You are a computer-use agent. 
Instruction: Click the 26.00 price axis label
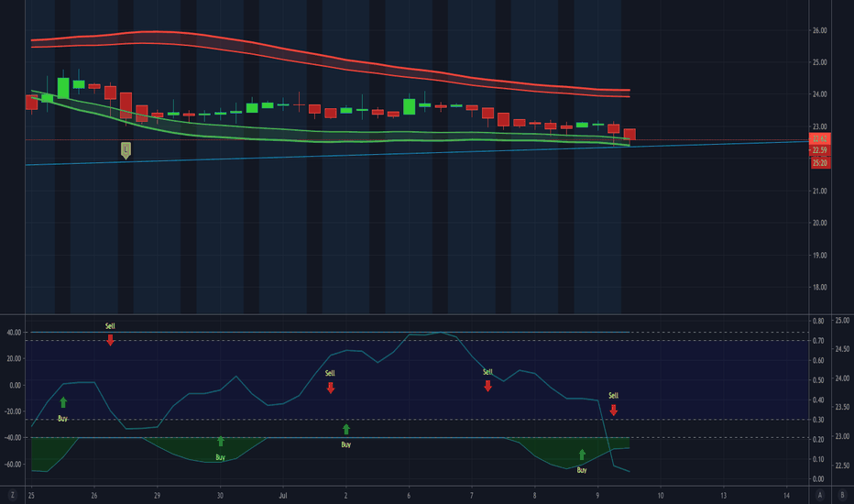point(820,30)
